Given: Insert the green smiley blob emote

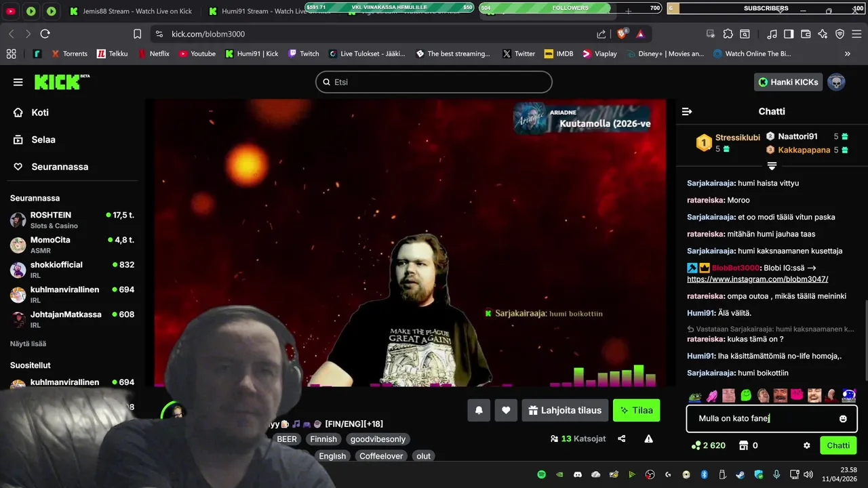Looking at the screenshot, I should (746, 395).
